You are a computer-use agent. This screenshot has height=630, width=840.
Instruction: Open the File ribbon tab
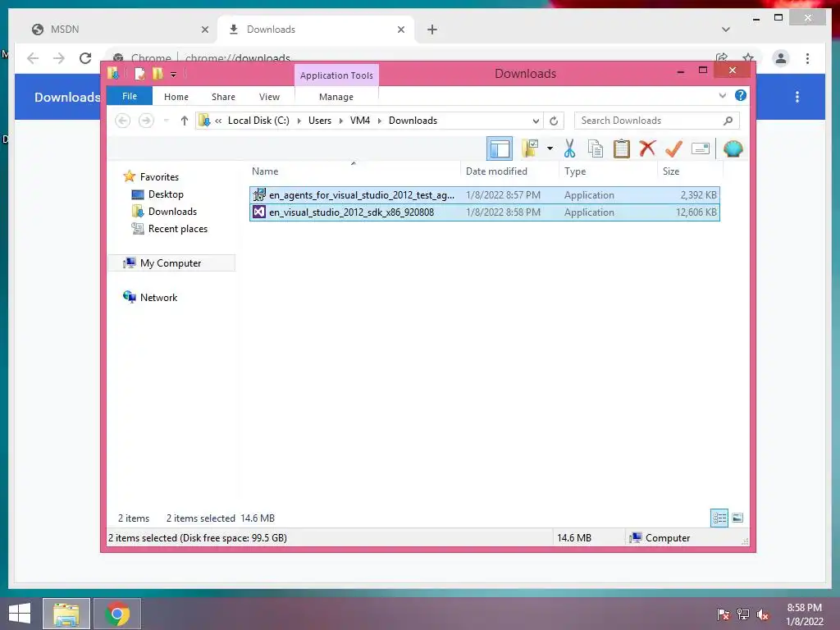130,96
